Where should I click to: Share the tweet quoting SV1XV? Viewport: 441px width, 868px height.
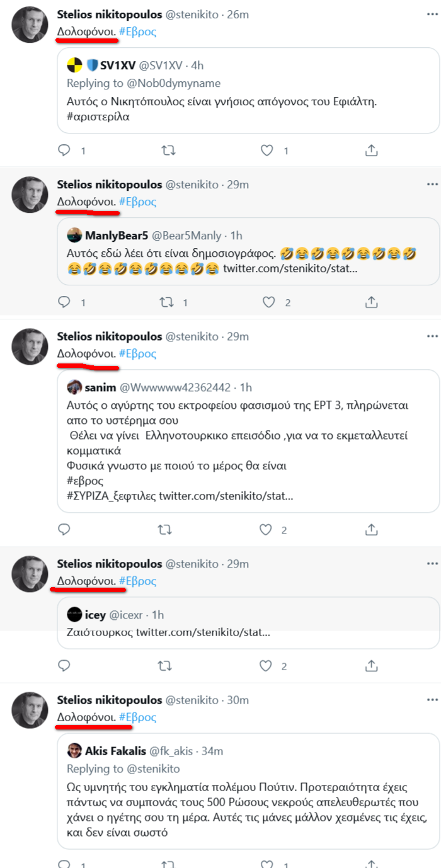click(372, 151)
